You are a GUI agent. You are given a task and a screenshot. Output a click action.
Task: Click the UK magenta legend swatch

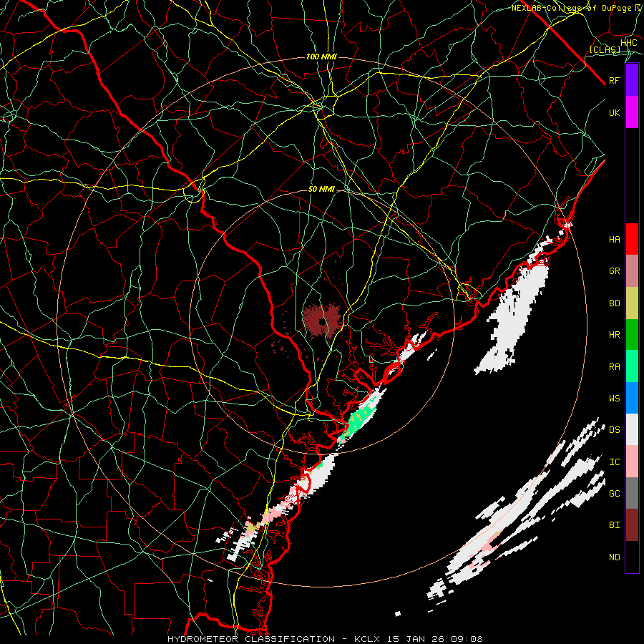(632, 112)
